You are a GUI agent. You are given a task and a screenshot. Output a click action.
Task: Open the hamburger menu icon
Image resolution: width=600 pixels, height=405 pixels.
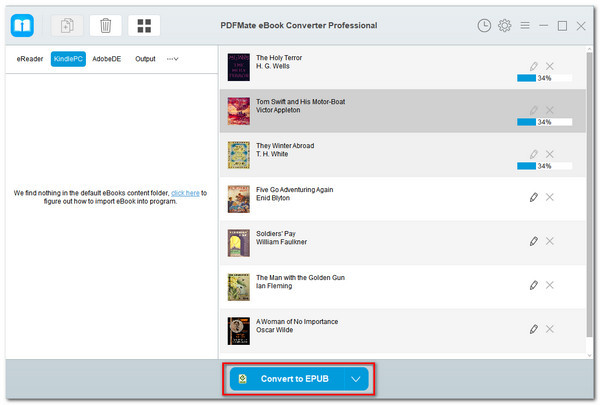(525, 25)
